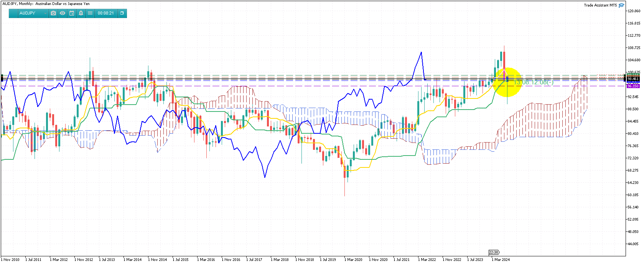Click the 00:08:21 countdown timer
The width and height of the screenshot is (644, 264).
click(105, 13)
